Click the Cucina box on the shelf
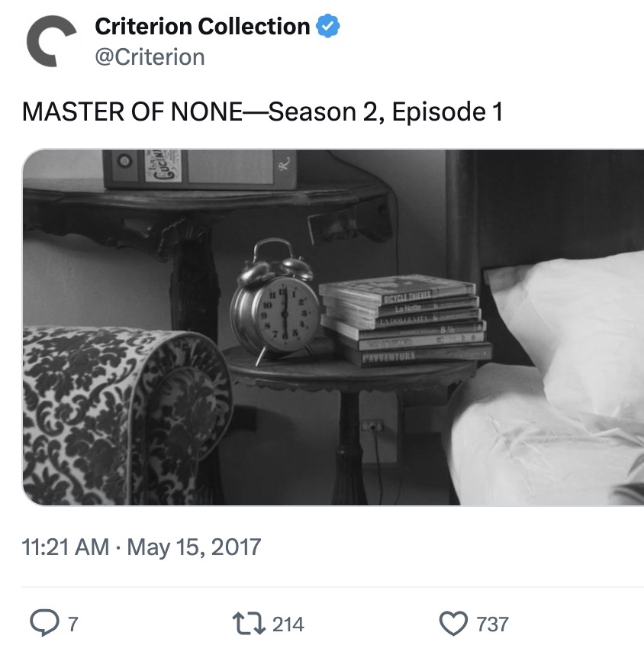The width and height of the screenshot is (644, 655). tap(163, 166)
